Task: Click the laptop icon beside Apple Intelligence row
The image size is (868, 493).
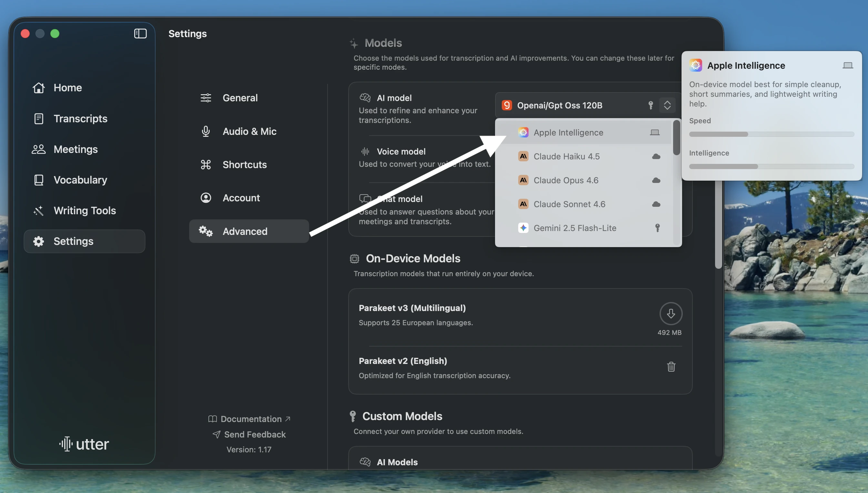Action: coord(655,132)
